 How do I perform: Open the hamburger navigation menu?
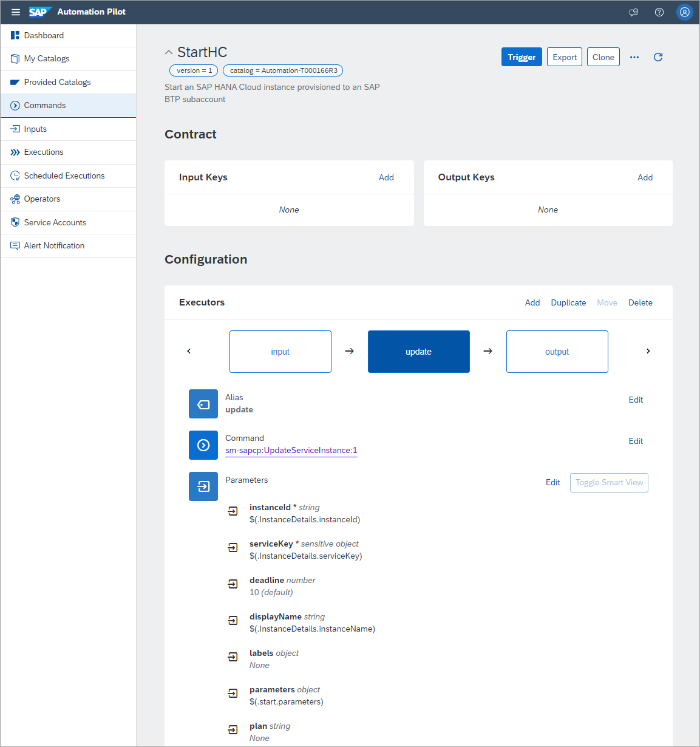(x=16, y=12)
